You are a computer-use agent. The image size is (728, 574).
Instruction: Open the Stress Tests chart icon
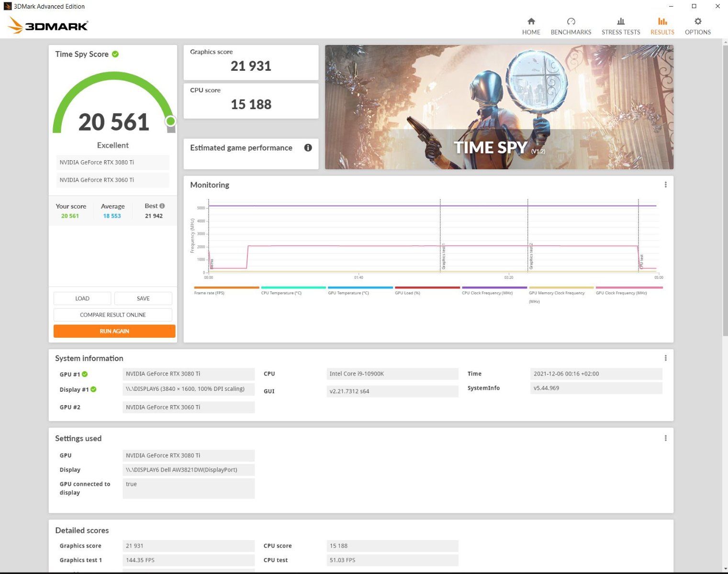click(620, 21)
